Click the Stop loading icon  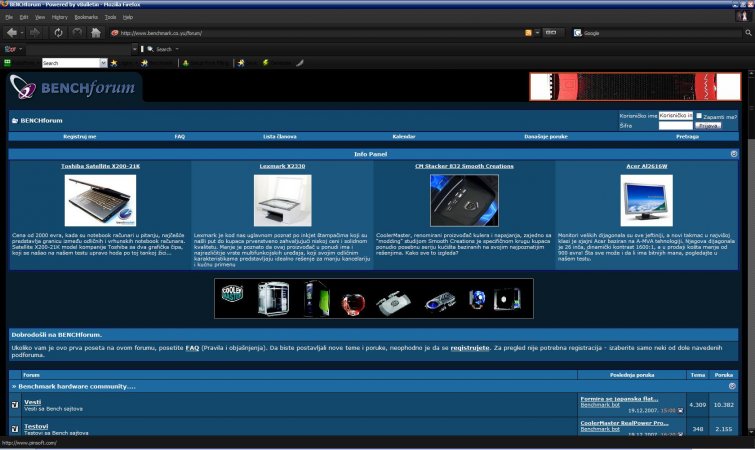tap(77, 33)
